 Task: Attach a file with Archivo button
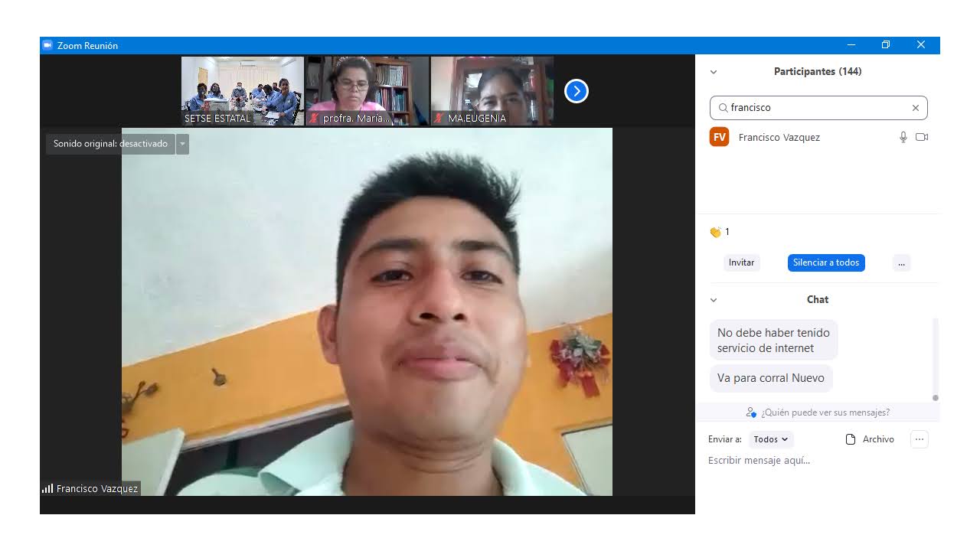point(870,439)
